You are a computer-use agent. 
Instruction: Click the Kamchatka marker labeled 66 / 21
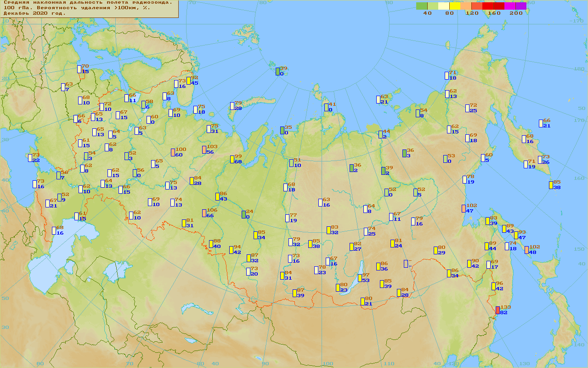[541, 123]
